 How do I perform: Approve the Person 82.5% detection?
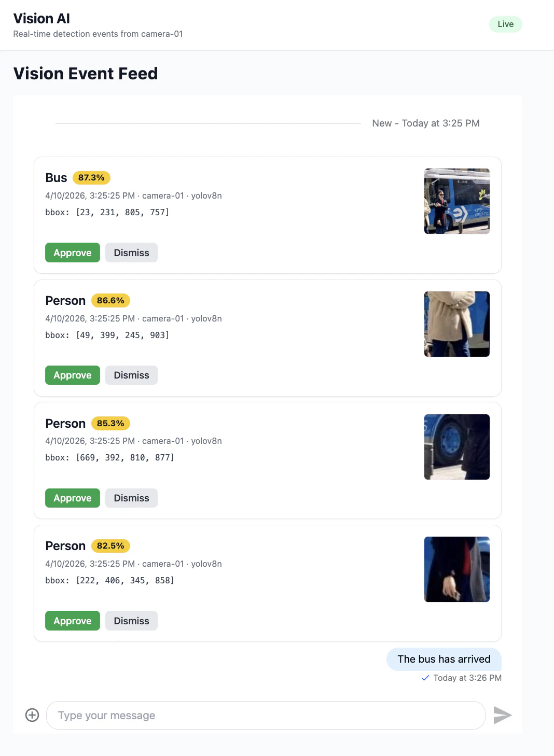[x=73, y=621]
